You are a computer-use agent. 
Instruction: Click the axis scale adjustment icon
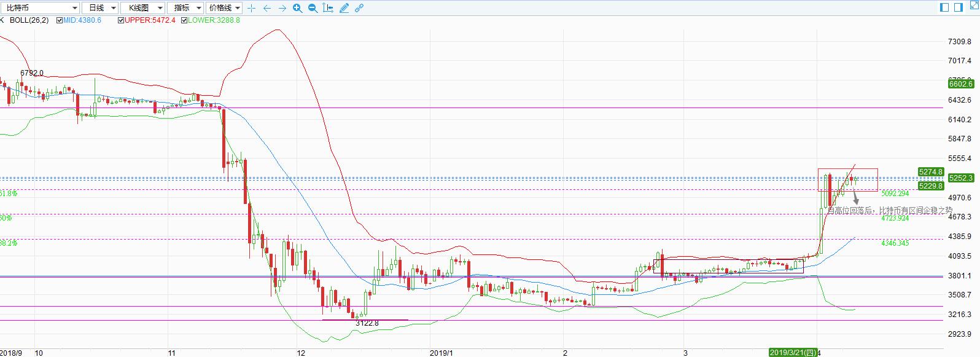tap(328, 8)
